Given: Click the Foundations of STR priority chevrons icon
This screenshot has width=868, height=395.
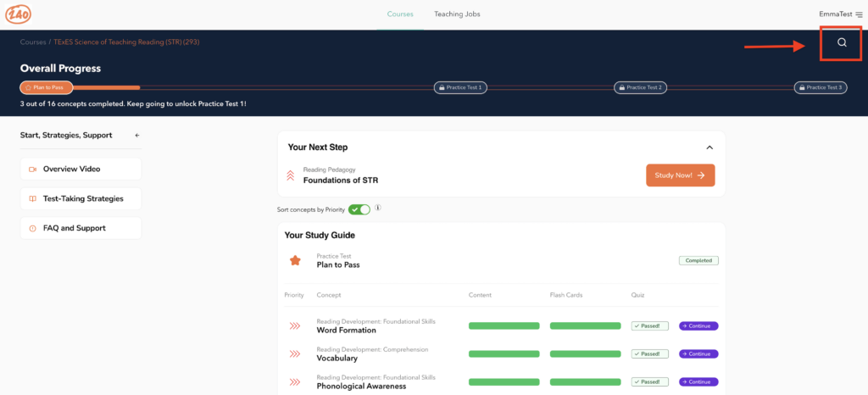Looking at the screenshot, I should point(291,175).
